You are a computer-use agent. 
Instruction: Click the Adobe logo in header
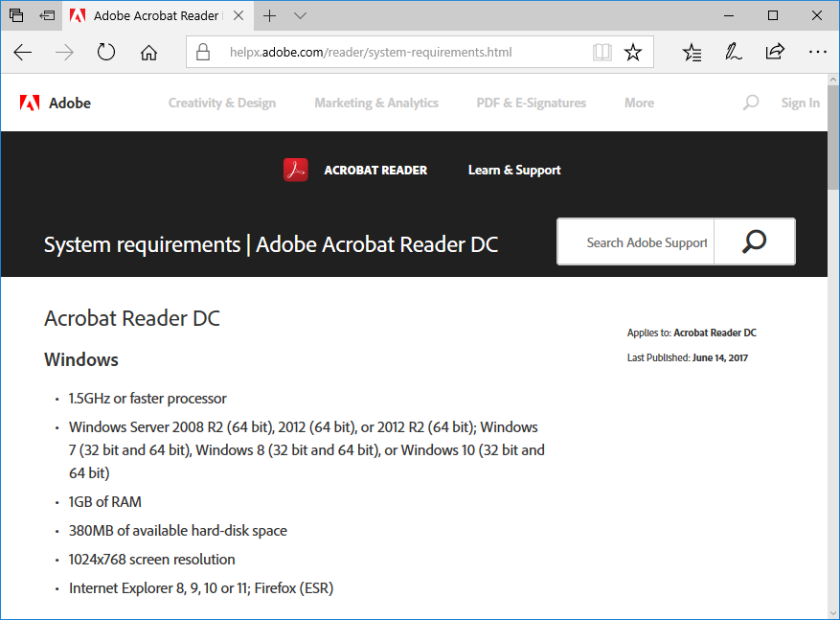[30, 103]
